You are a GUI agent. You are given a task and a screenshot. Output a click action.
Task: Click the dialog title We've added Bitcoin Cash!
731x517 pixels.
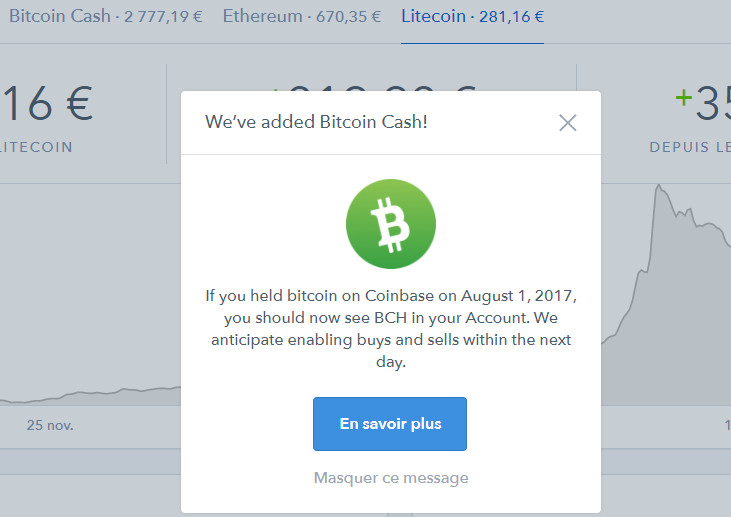tap(316, 122)
